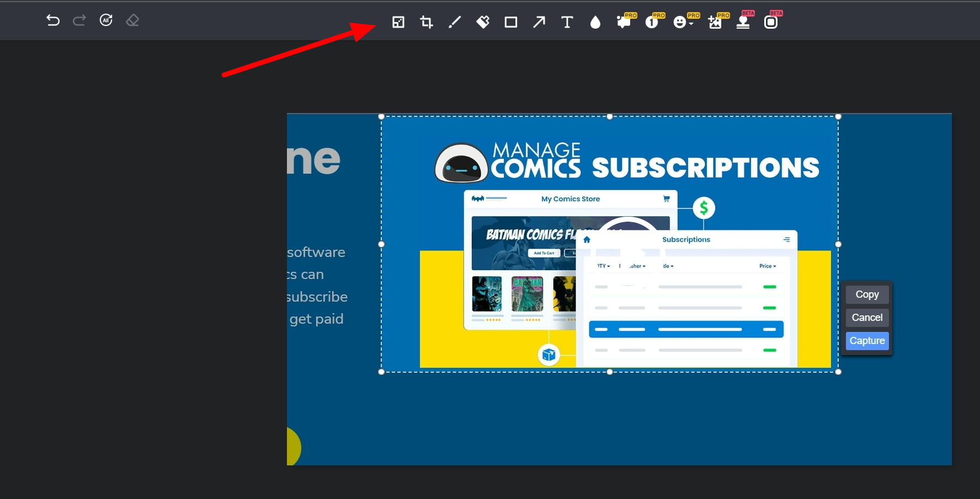Click the blue Capture button
This screenshot has width=980, height=499.
tap(867, 341)
